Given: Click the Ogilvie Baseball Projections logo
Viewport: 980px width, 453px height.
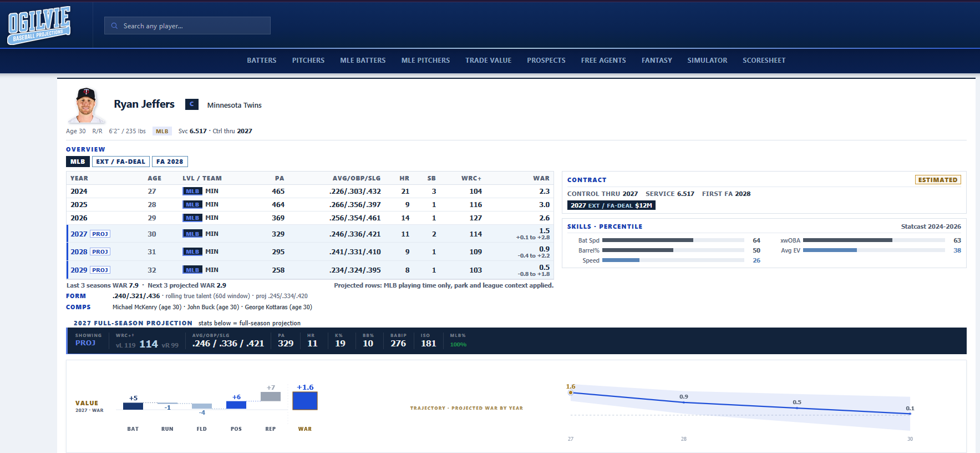Looking at the screenshot, I should tap(39, 25).
